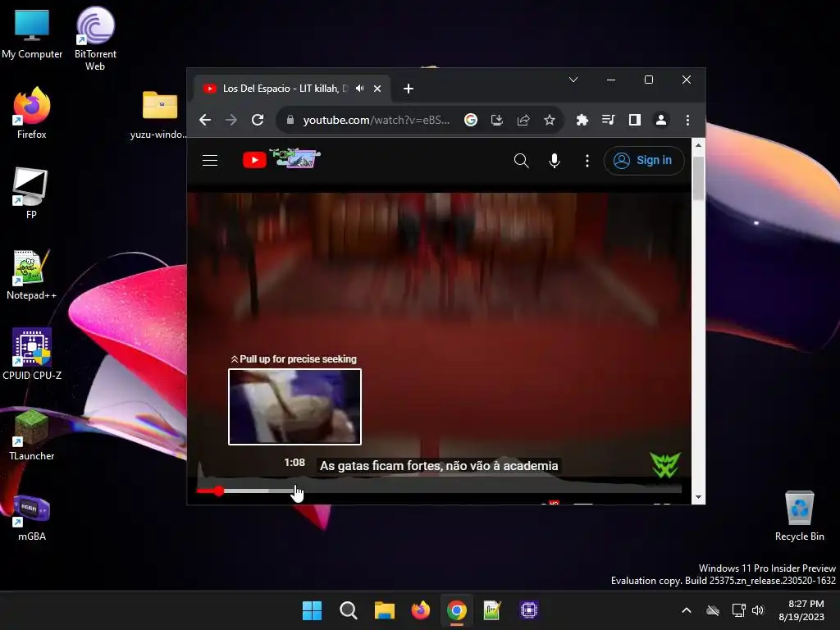The height and width of the screenshot is (630, 840).
Task: Open volume tray icon
Action: 758,610
